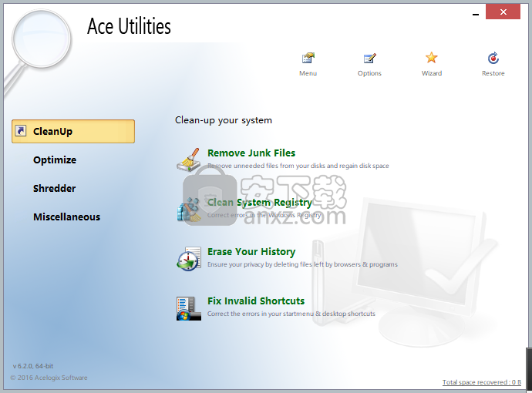Viewport: 532px width, 393px height.
Task: Click the 'v 6.2.0, 64-bit' version text
Action: click(x=33, y=366)
